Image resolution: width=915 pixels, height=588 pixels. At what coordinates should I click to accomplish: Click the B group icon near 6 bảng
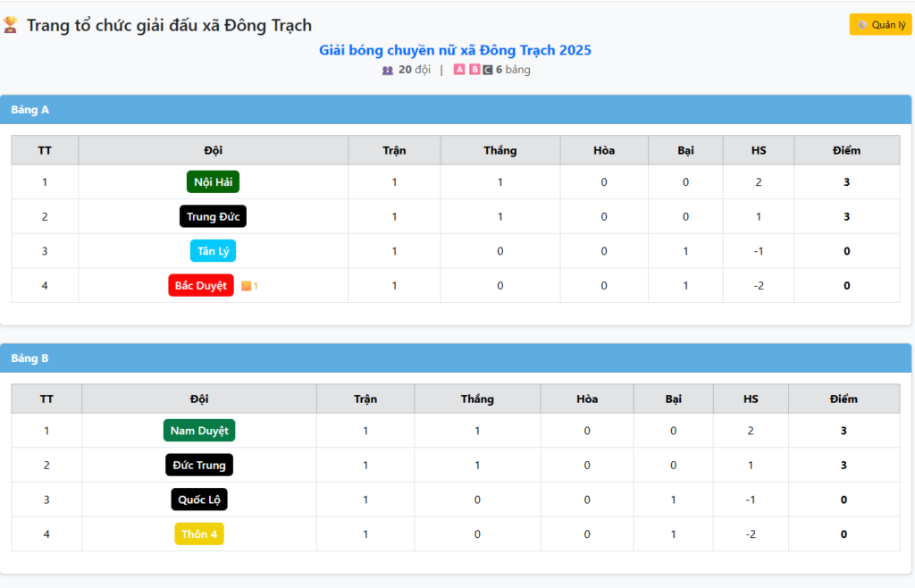[x=474, y=70]
